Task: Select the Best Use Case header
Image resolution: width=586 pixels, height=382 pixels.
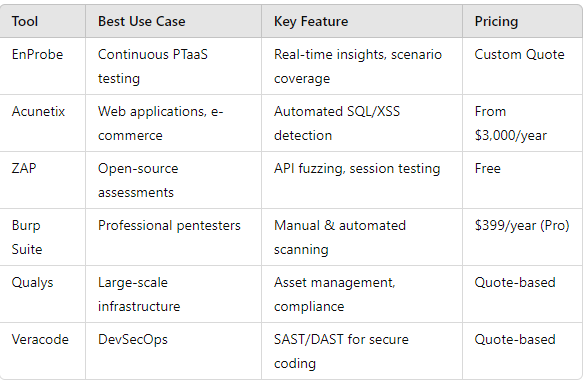Action: [x=141, y=21]
